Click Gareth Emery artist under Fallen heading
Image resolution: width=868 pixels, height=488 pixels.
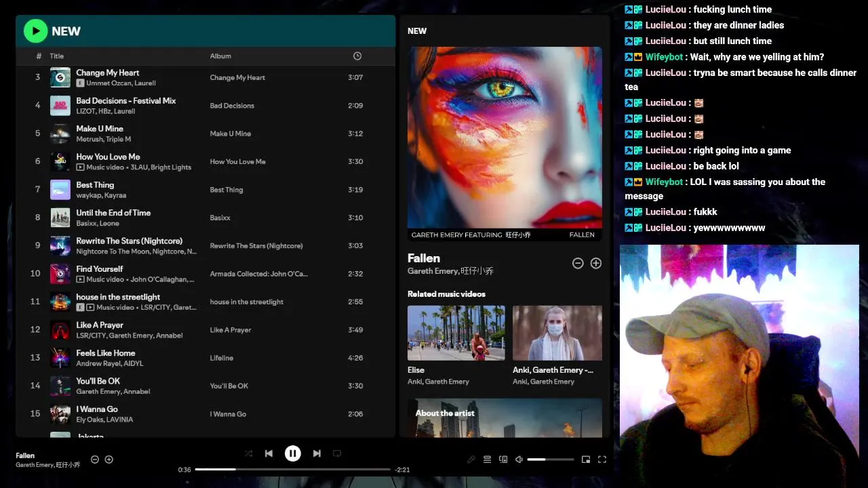(x=433, y=271)
